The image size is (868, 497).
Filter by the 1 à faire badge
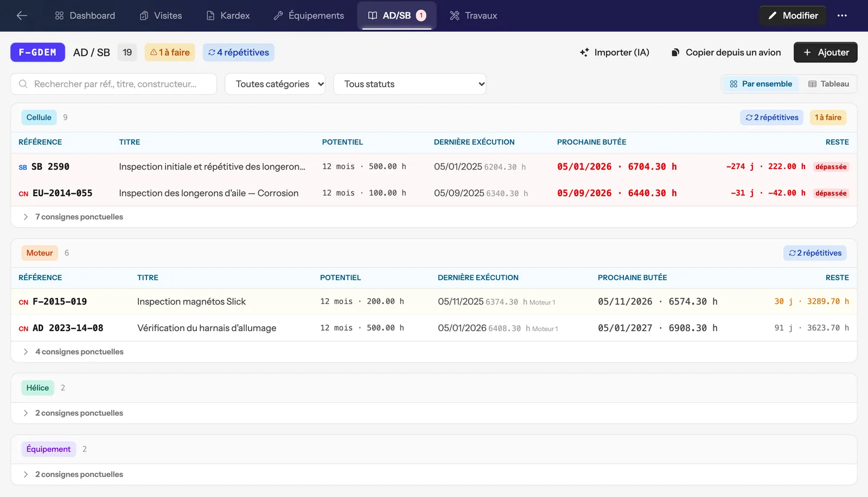point(170,53)
